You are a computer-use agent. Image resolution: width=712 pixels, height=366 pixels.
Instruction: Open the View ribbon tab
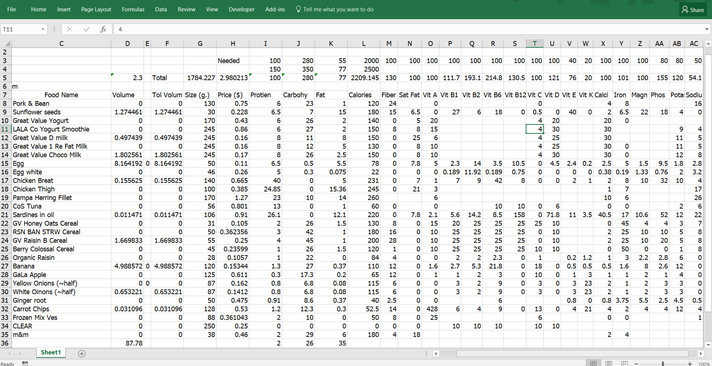(x=212, y=9)
